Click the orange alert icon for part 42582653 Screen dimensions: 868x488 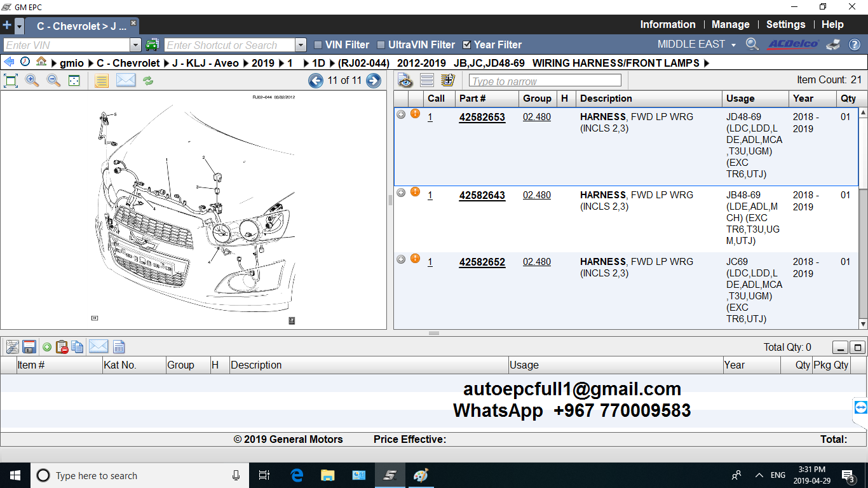click(x=415, y=114)
